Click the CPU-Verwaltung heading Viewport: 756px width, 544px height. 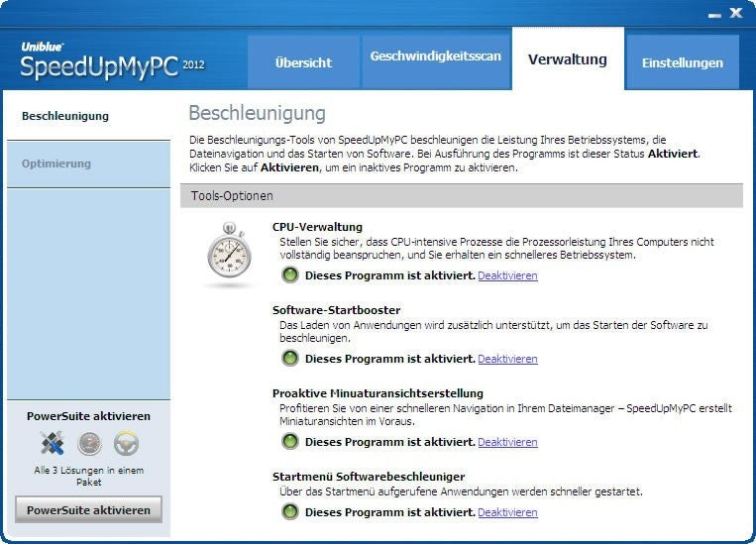pos(317,227)
